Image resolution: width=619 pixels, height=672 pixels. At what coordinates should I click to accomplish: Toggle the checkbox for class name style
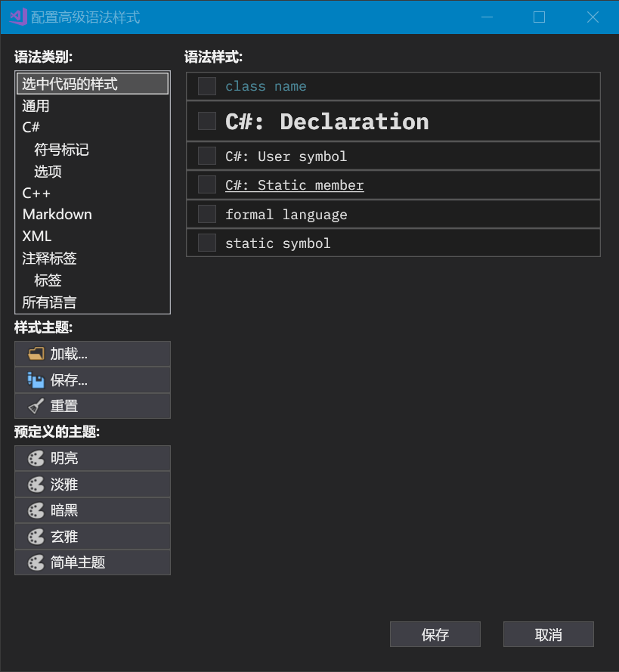(x=206, y=85)
